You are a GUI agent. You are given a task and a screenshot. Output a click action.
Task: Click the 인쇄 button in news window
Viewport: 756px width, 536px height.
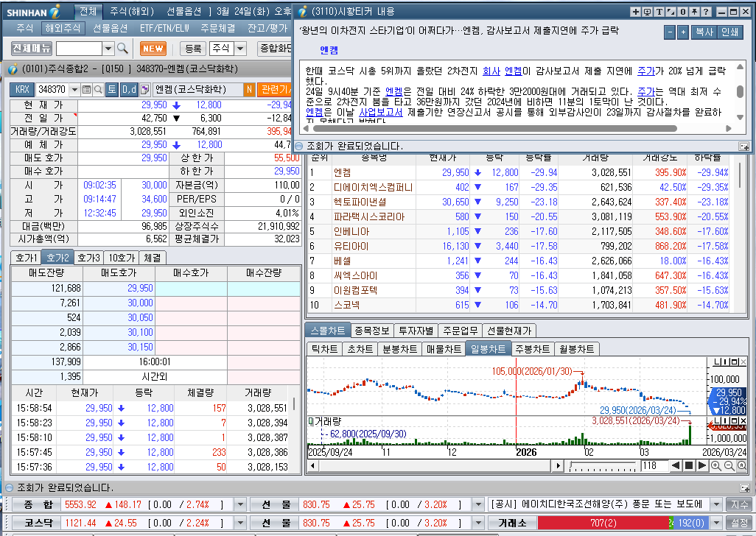[x=730, y=32]
